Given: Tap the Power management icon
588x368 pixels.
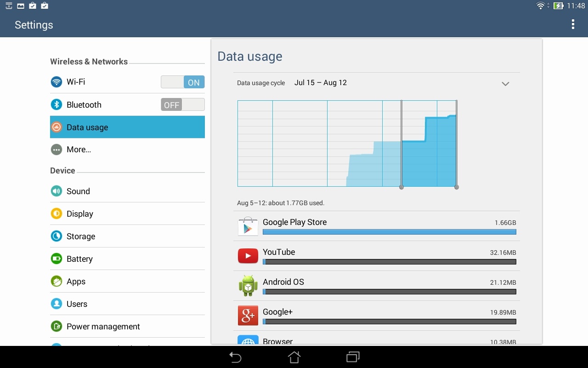Looking at the screenshot, I should click(57, 326).
